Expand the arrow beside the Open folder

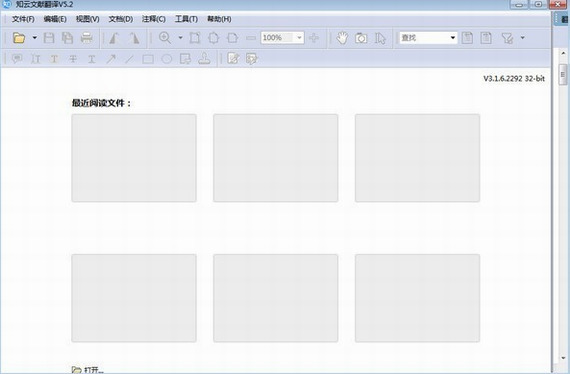pyautogui.click(x=35, y=37)
